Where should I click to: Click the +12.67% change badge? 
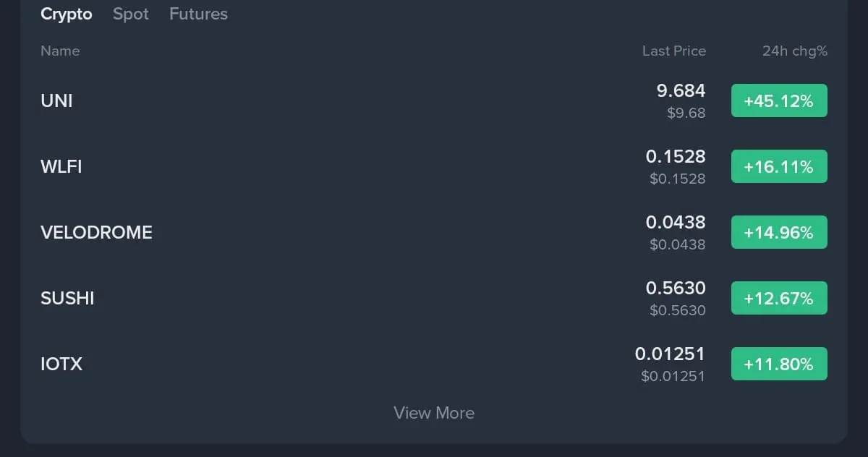click(x=779, y=298)
